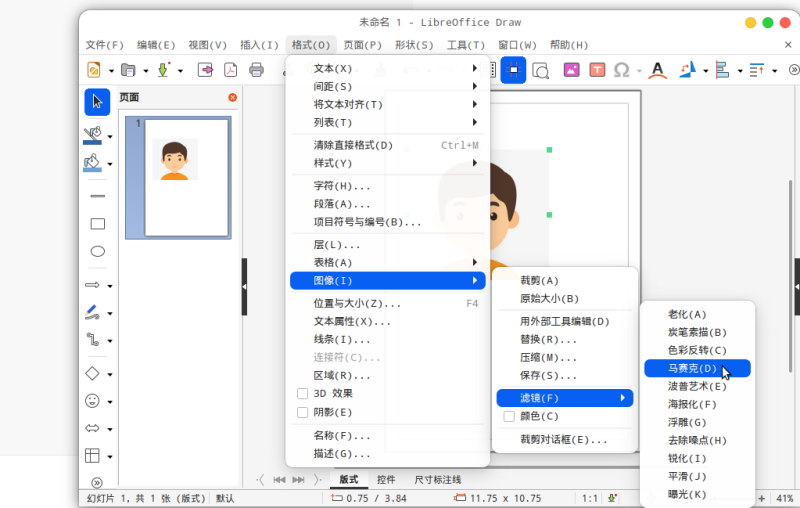Choose 裁剪(A) from the image submenu
The image size is (800, 508).
[539, 280]
